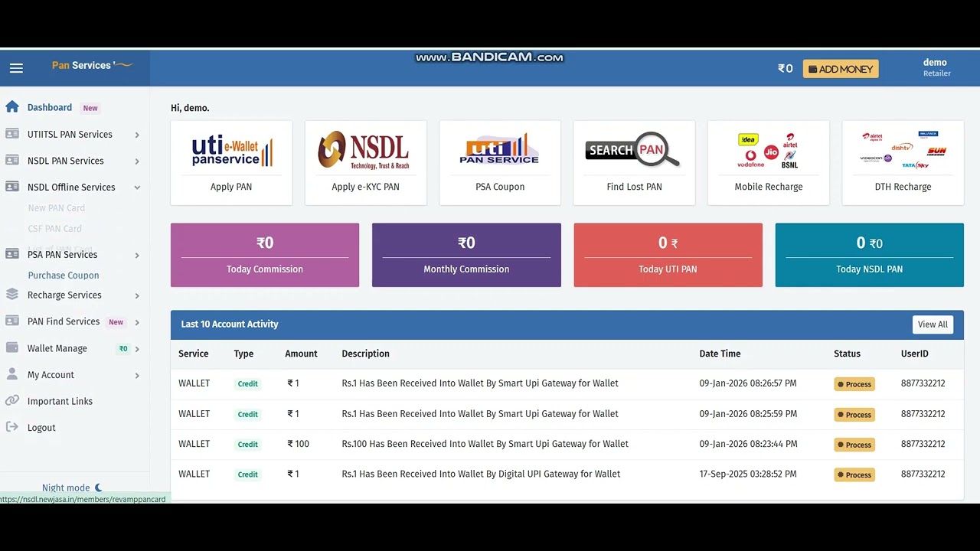Click View All account activity button
980x551 pixels.
pyautogui.click(x=933, y=324)
